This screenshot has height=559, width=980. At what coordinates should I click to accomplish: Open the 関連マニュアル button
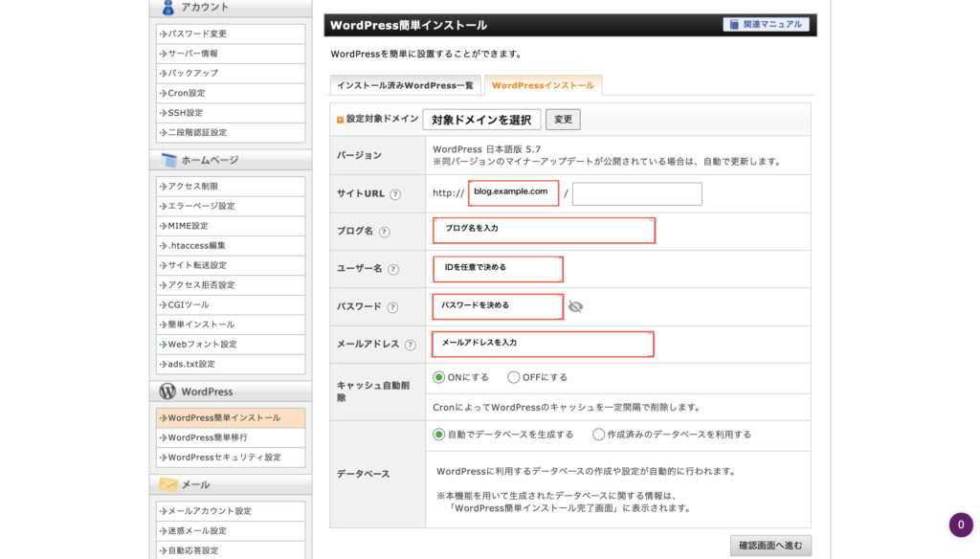coord(767,24)
